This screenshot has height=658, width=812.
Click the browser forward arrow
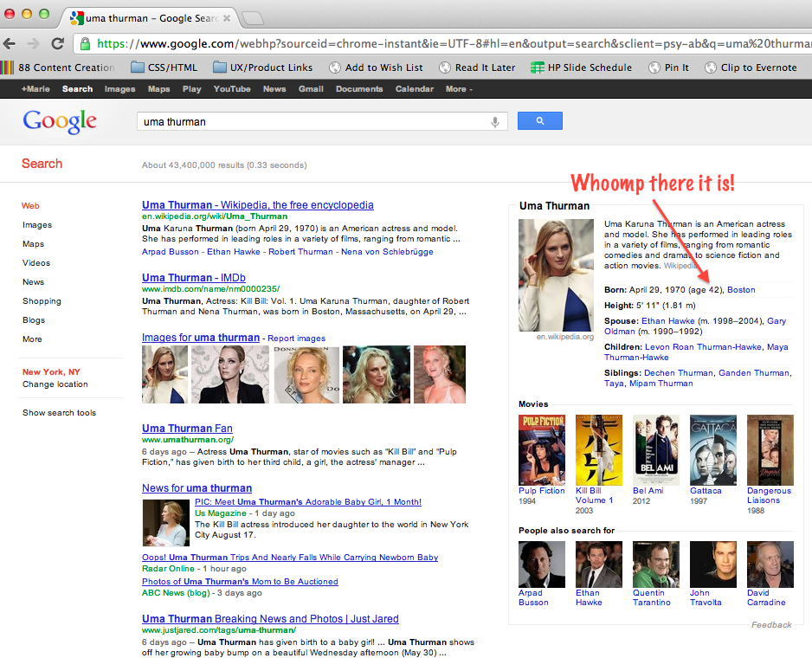click(x=33, y=43)
